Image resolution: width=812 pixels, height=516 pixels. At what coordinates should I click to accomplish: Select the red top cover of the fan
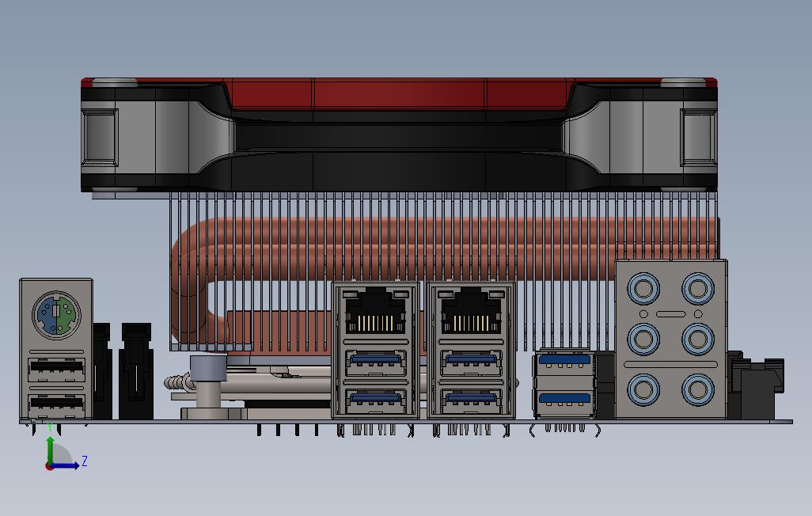coord(399,93)
